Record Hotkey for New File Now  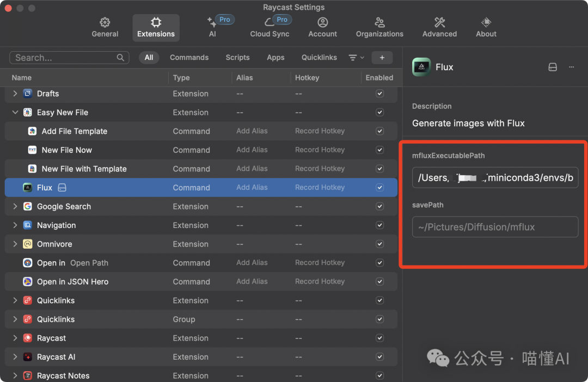[320, 150]
